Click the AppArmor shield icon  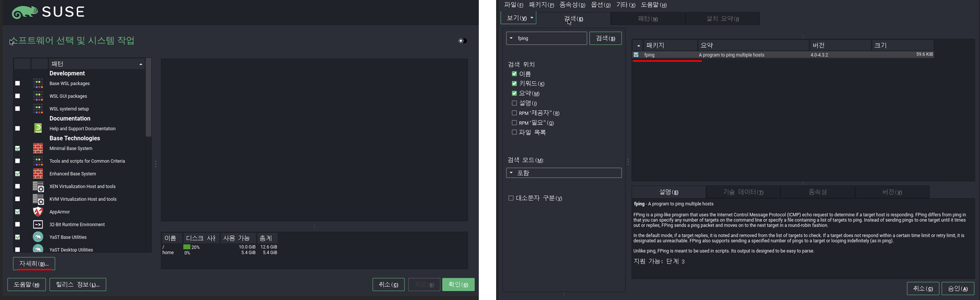[x=38, y=212]
